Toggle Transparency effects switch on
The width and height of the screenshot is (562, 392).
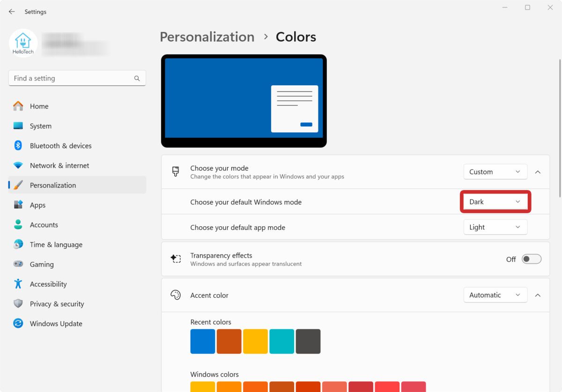tap(532, 259)
